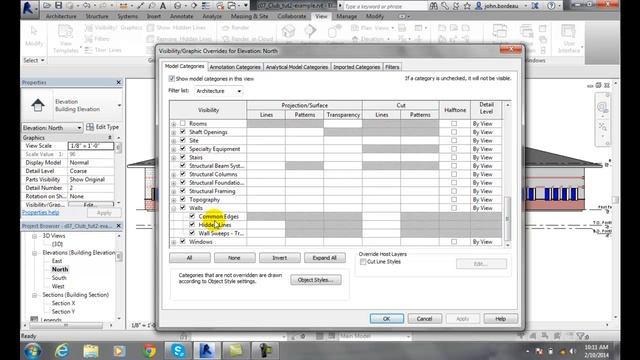
Task: Uncheck the Common Edges subcategory checkbox
Action: [192, 216]
